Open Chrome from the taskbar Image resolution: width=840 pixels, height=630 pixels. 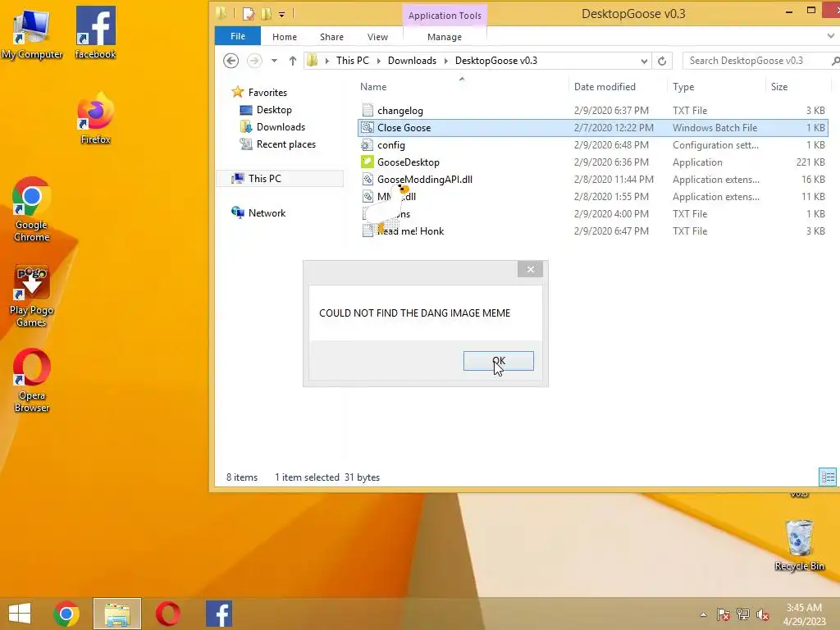click(x=66, y=614)
